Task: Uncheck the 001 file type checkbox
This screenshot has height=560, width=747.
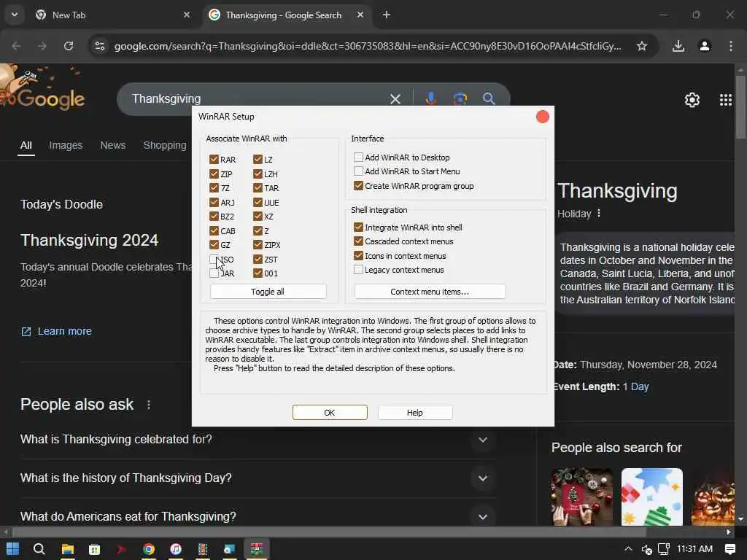Action: click(258, 273)
